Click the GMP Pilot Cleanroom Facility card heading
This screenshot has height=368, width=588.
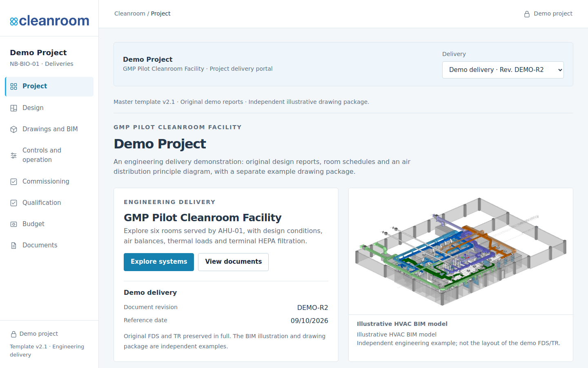pos(203,218)
